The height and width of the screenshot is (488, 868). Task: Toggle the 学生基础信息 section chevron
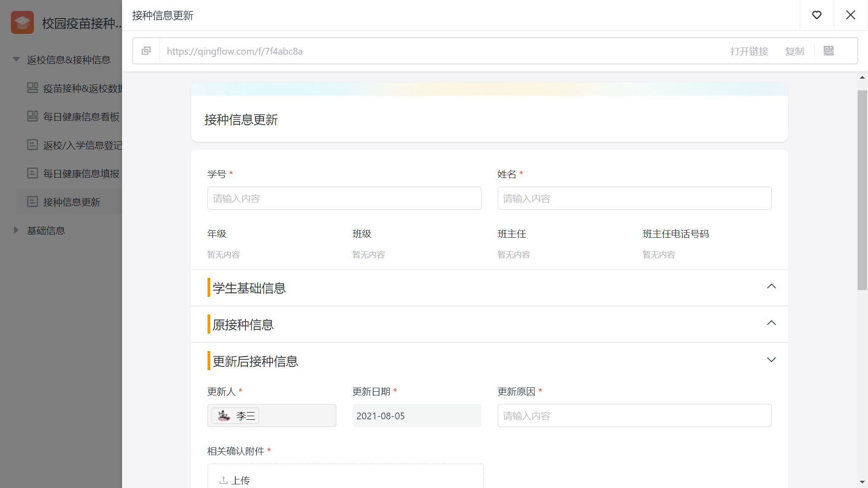pos(771,286)
